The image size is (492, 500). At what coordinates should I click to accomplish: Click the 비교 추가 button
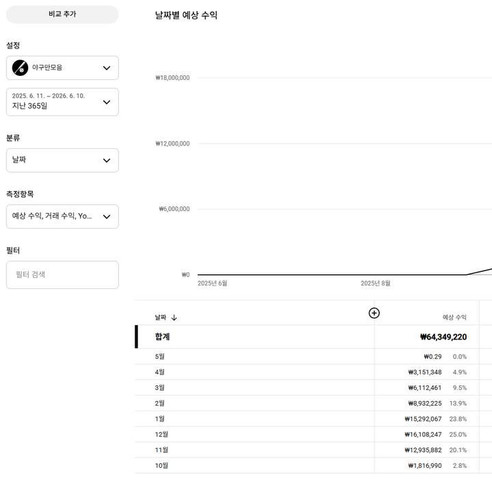click(x=62, y=14)
